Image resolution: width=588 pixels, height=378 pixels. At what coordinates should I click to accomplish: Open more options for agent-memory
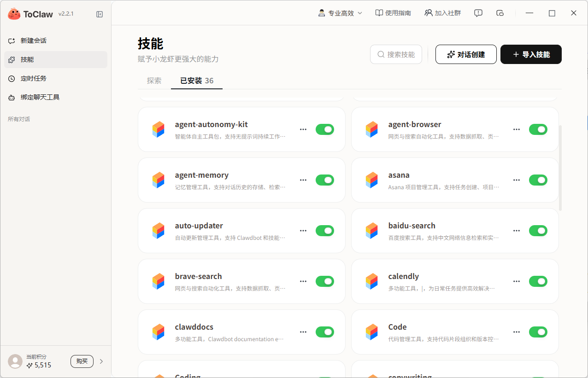[303, 180]
